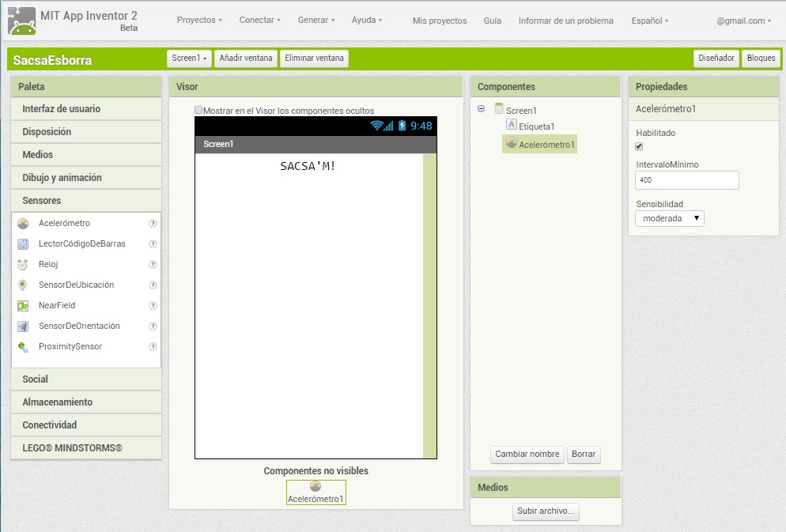The image size is (786, 532).
Task: Click the wifi icon in the phone status bar
Action: click(376, 125)
